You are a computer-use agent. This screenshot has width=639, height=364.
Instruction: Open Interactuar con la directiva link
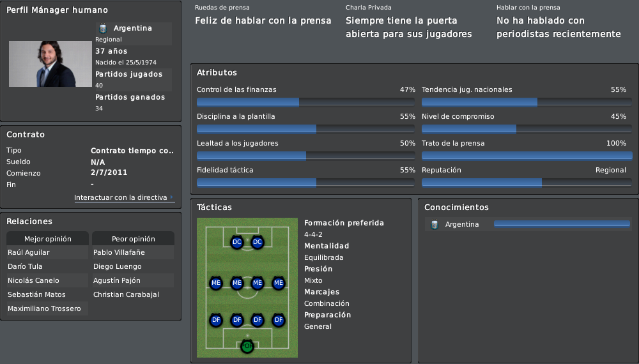pos(121,197)
